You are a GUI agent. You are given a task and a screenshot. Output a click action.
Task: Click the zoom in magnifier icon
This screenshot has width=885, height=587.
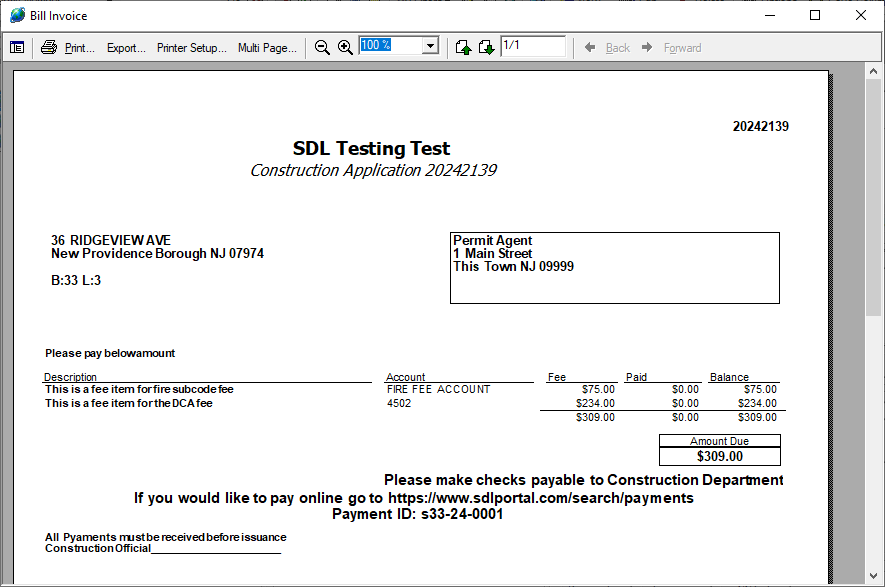click(x=345, y=47)
